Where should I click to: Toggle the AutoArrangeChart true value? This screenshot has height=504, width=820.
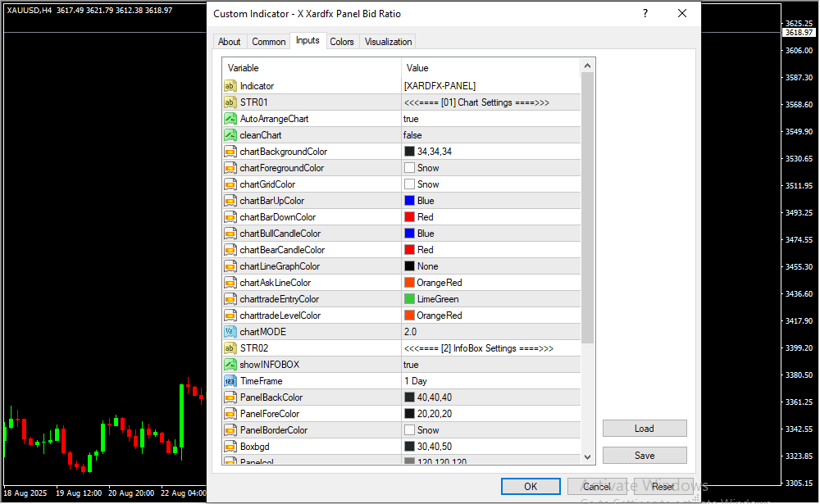(x=490, y=119)
